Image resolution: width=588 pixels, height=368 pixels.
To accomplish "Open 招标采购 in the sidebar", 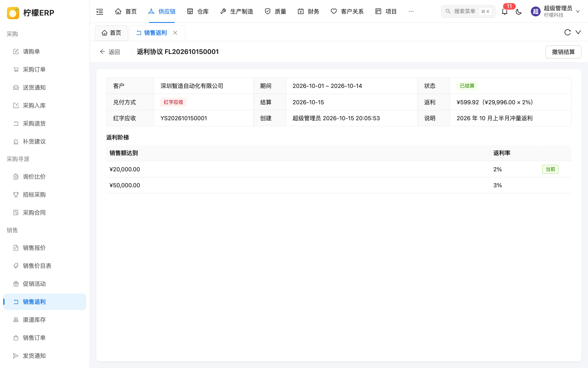I will (x=45, y=195).
